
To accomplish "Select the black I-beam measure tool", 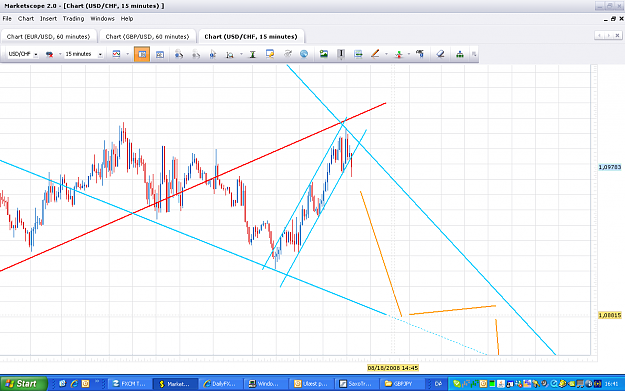I will (252, 54).
